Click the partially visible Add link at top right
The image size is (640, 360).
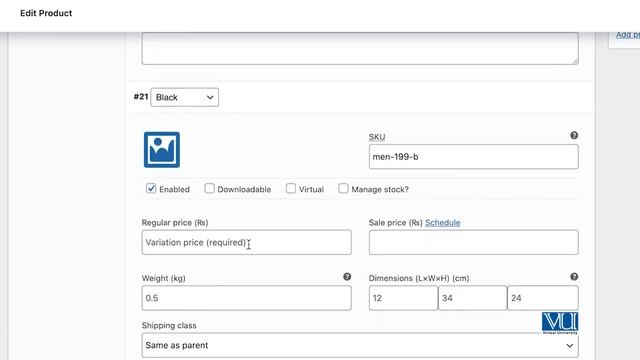[628, 35]
